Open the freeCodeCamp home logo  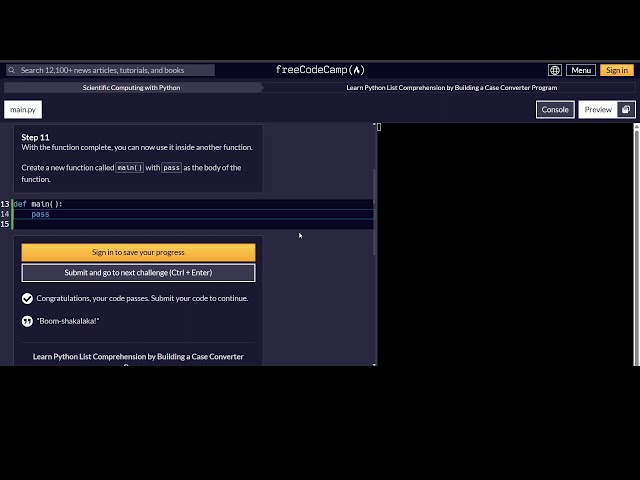(320, 70)
